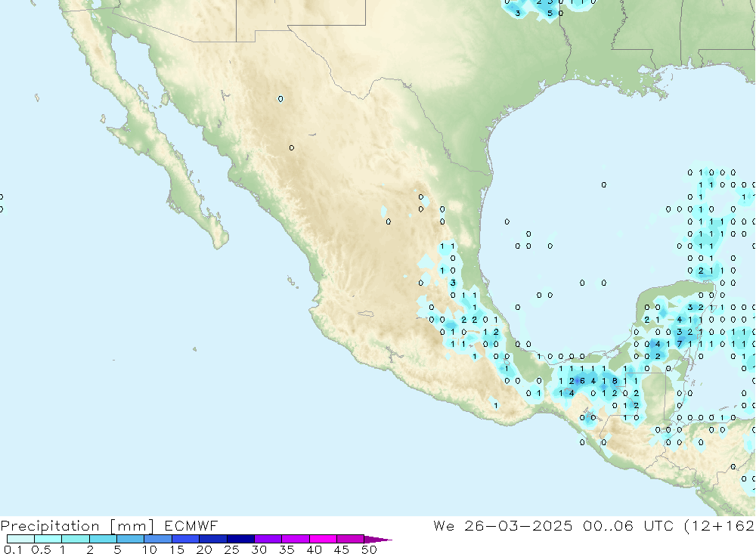Click the legend label '50'
The width and height of the screenshot is (756, 554).
click(369, 549)
